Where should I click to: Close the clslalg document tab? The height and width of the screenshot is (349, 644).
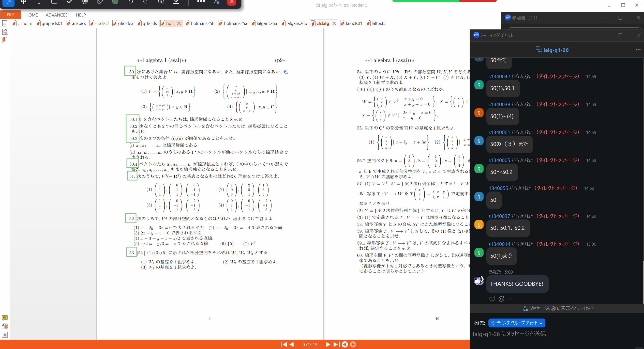click(334, 23)
